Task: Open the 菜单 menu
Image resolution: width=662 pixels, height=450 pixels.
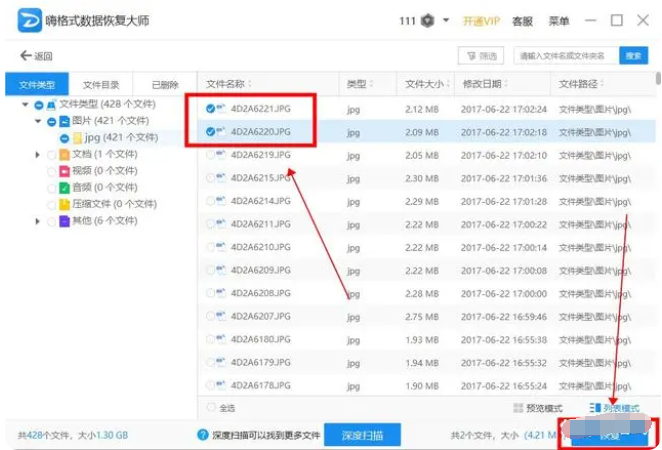Action: pos(559,21)
